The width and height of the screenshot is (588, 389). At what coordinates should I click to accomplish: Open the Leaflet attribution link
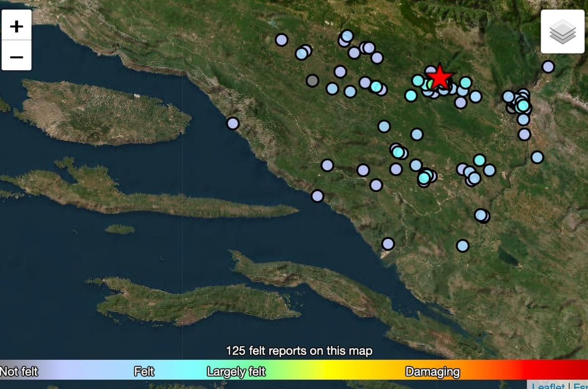tap(548, 386)
